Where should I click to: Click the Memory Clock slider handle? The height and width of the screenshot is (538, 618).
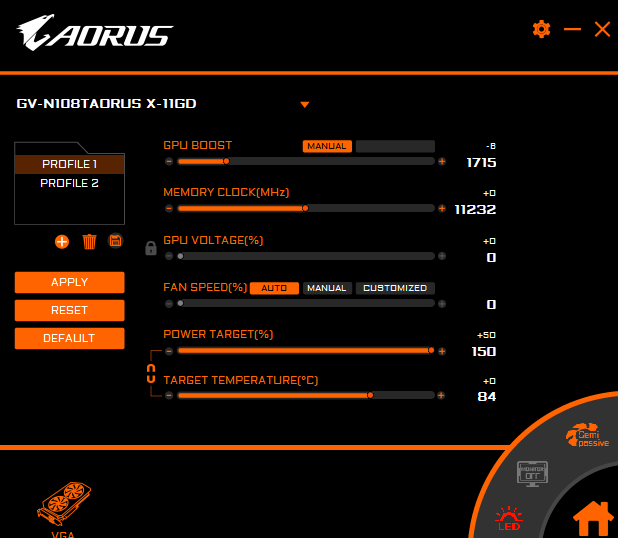(x=305, y=208)
